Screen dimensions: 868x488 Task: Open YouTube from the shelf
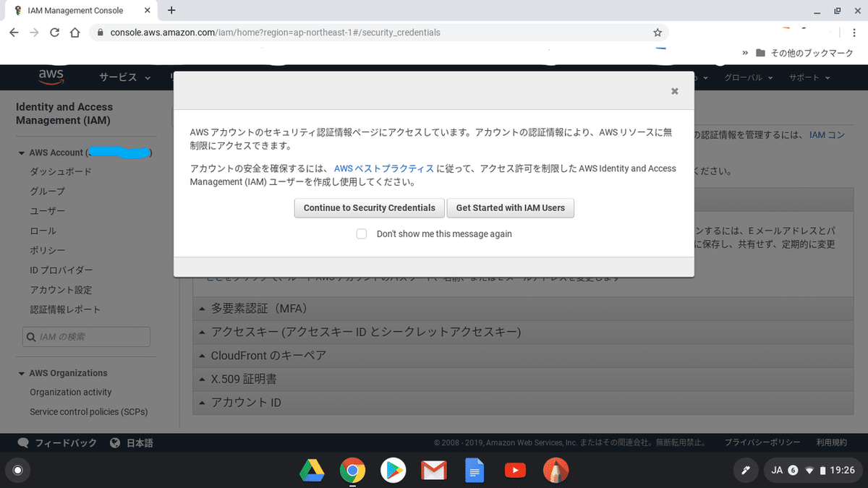515,471
